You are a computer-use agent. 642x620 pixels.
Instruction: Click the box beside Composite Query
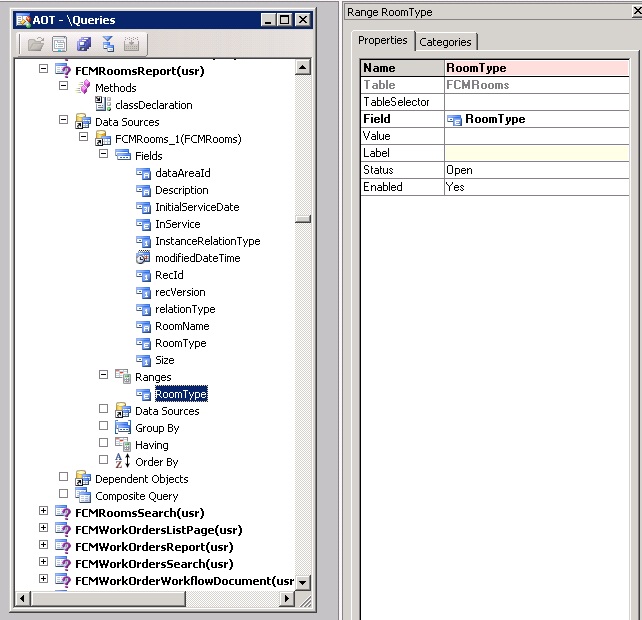tap(63, 494)
